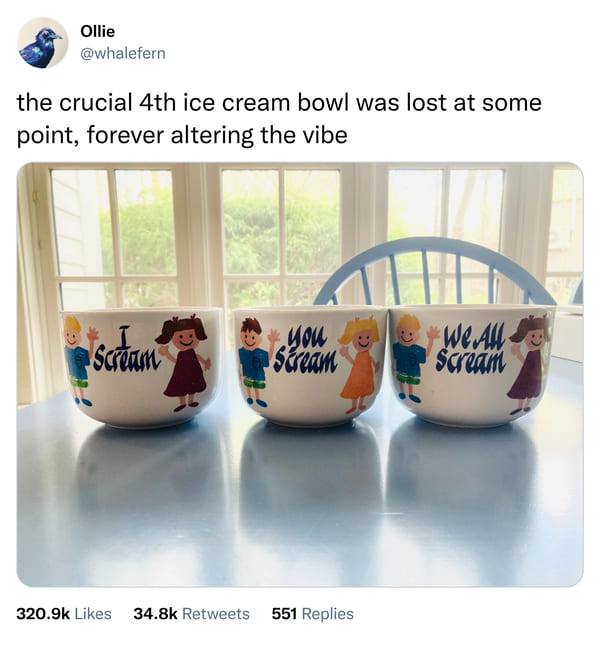Click the 'We All Scream' bowl in photo
This screenshot has height=658, width=600.
472,366
